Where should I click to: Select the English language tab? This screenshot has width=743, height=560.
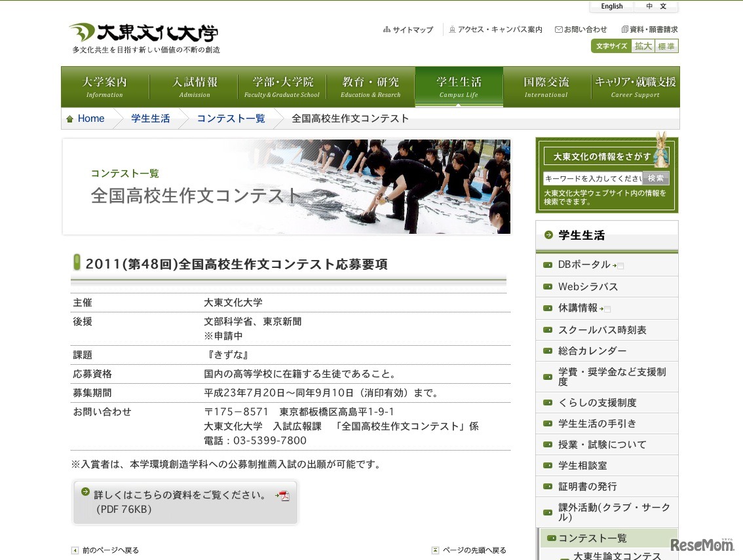(x=611, y=6)
